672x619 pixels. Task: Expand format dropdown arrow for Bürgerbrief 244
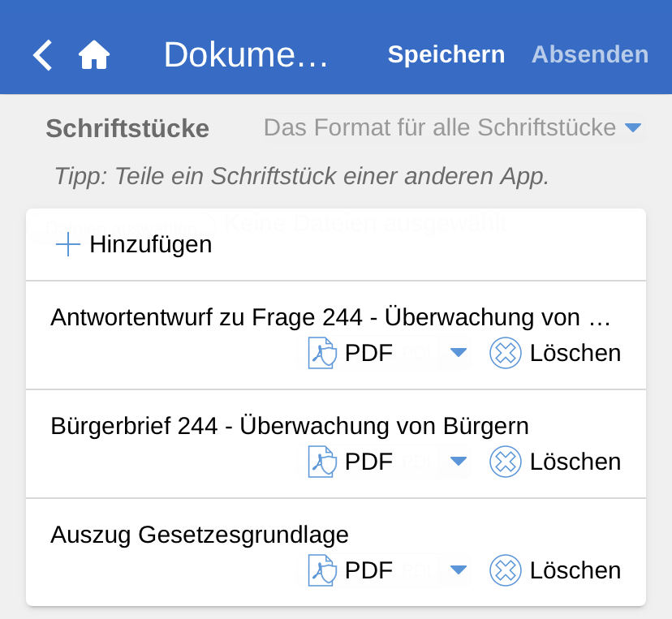click(459, 462)
